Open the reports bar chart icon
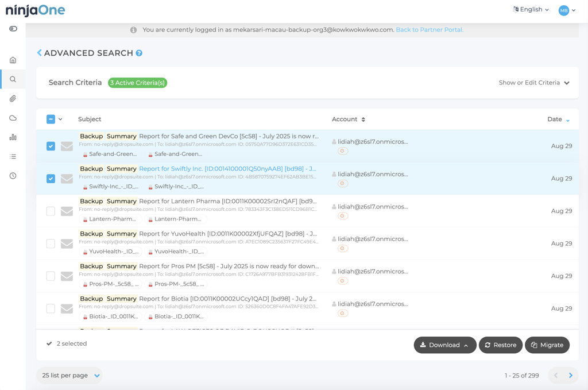588x390 pixels. pos(13,137)
